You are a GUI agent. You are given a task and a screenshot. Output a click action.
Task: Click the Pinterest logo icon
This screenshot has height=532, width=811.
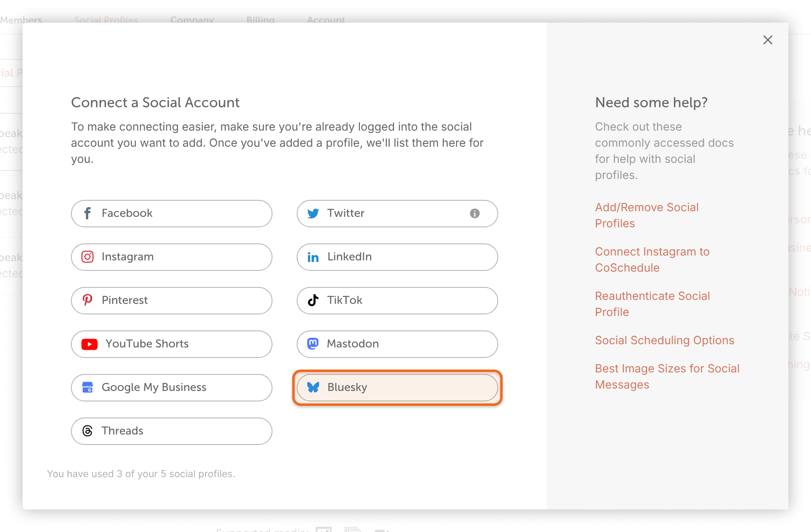pos(87,300)
